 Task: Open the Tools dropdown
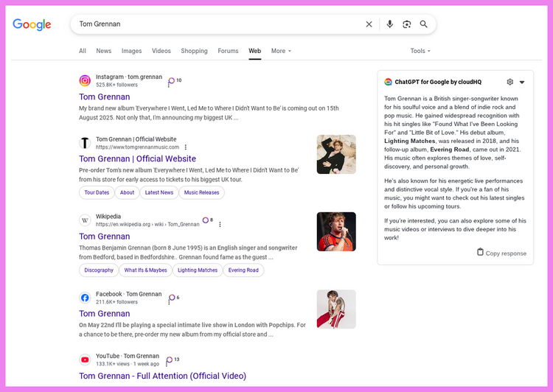point(420,51)
